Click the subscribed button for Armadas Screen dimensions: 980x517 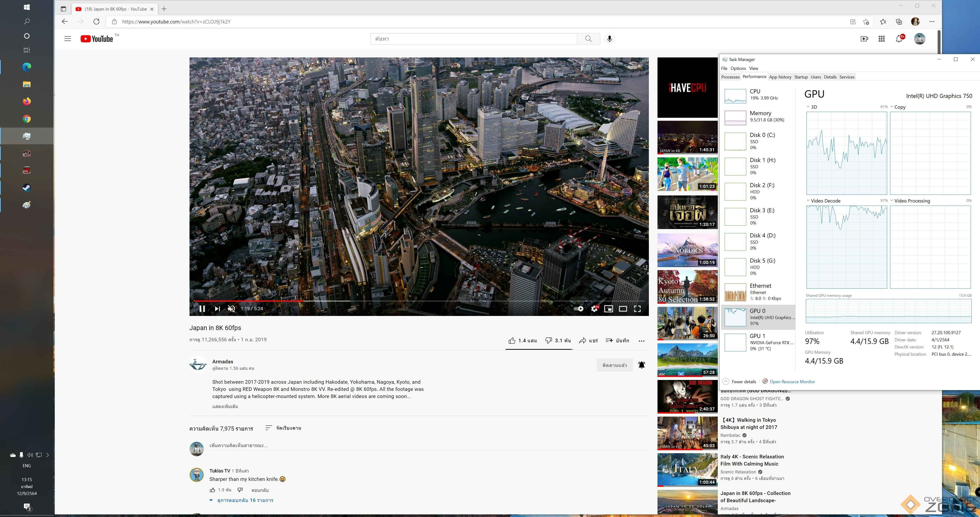[x=614, y=365]
